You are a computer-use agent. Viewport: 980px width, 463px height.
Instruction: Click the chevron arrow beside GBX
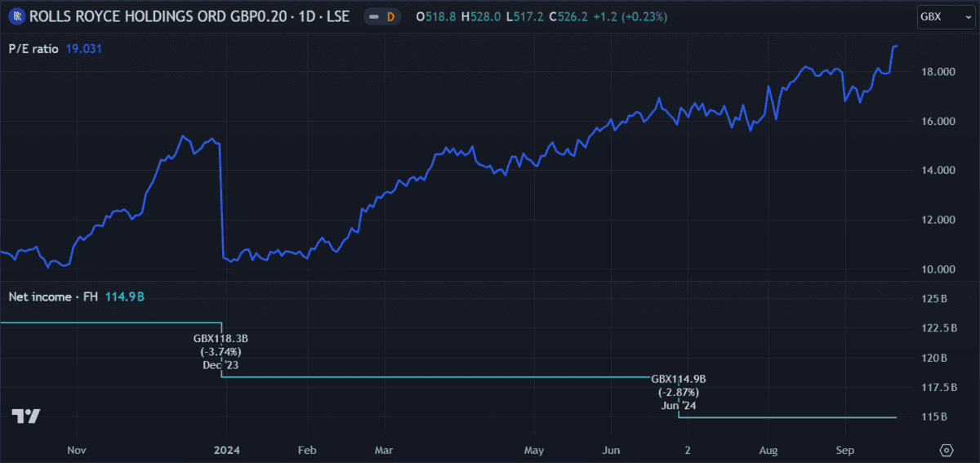tap(954, 16)
